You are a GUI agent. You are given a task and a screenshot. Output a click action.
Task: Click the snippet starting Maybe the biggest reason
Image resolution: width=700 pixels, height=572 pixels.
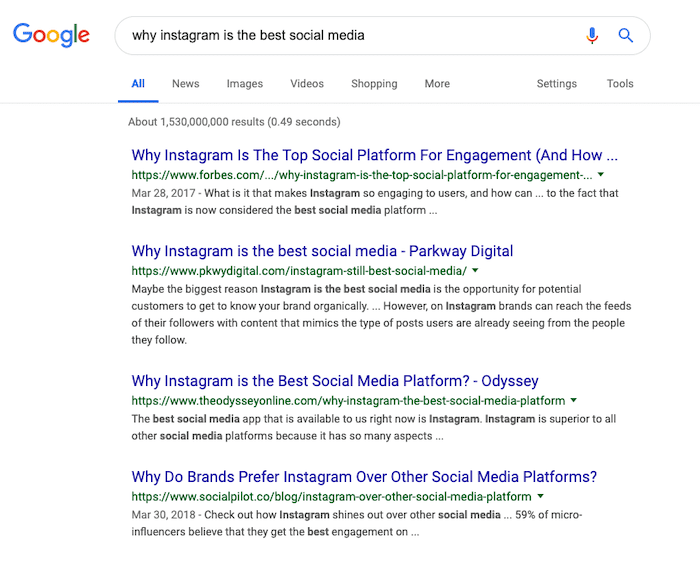pos(381,314)
